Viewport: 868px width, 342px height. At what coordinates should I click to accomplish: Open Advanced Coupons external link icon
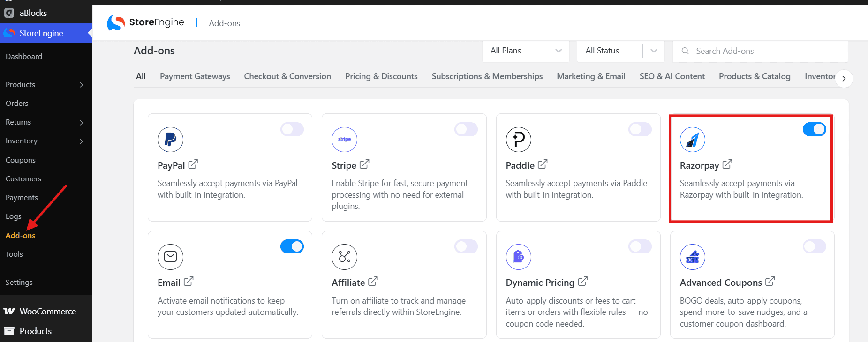click(770, 282)
